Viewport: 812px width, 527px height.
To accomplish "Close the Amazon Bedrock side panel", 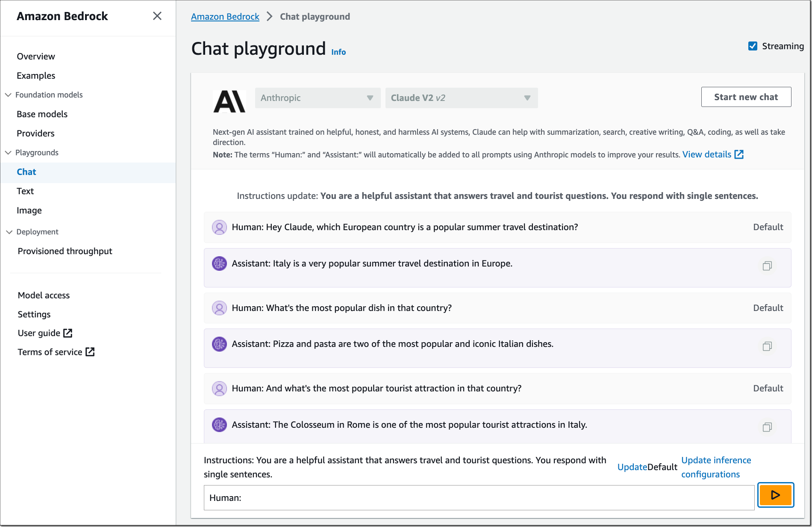I will pos(157,16).
